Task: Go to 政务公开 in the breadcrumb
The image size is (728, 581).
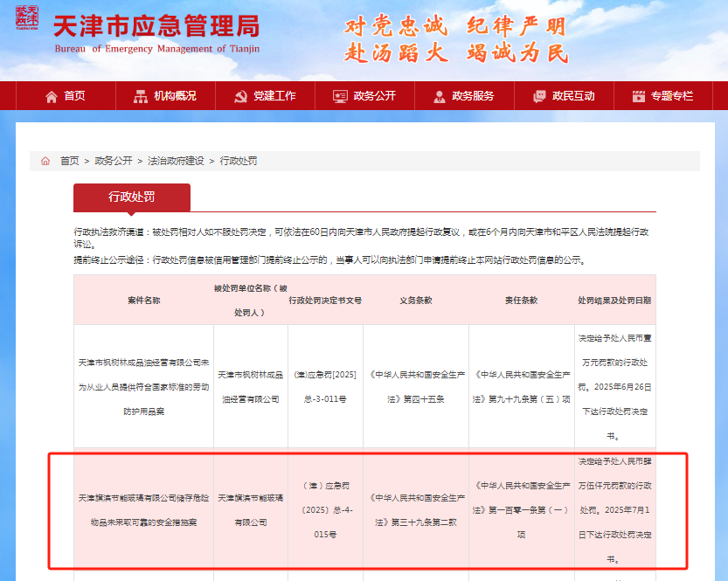Action: tap(114, 161)
